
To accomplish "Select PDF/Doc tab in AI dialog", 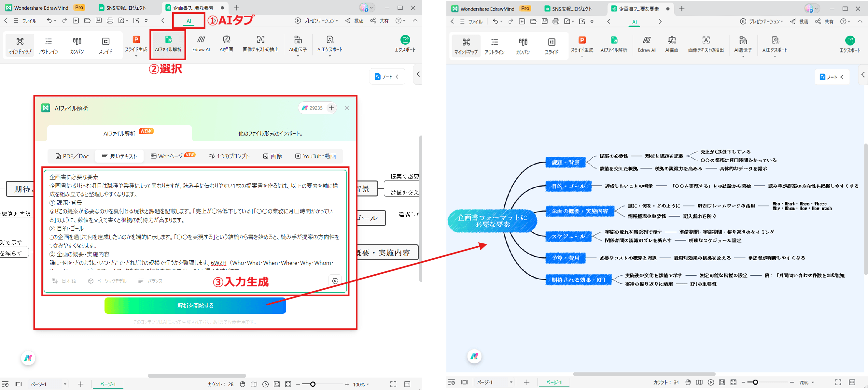I will tap(72, 156).
